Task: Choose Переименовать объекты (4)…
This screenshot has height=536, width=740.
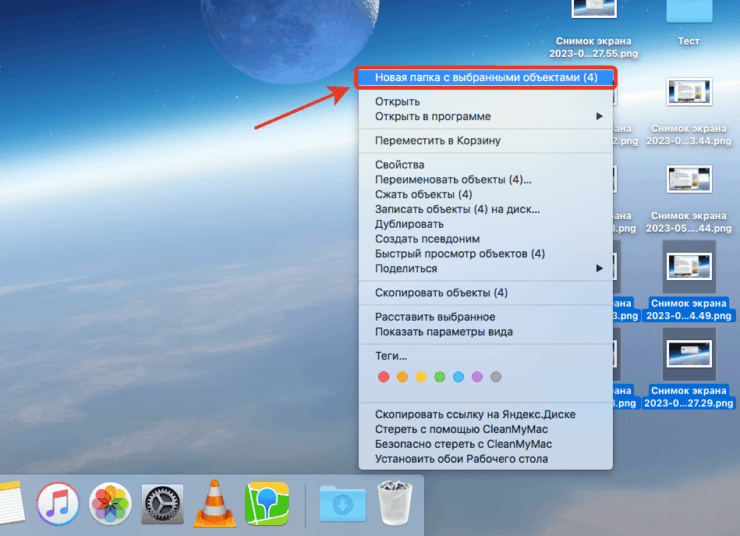Action: coord(486,179)
